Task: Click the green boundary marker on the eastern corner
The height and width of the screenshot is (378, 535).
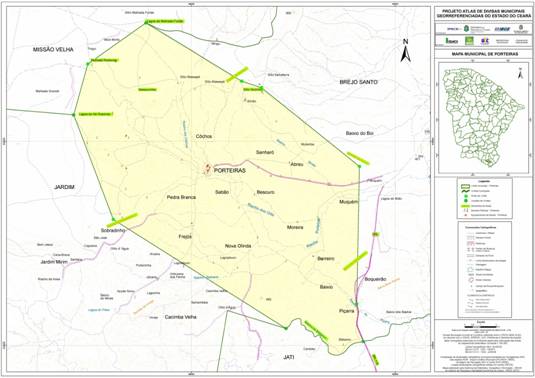Action: pos(359,166)
